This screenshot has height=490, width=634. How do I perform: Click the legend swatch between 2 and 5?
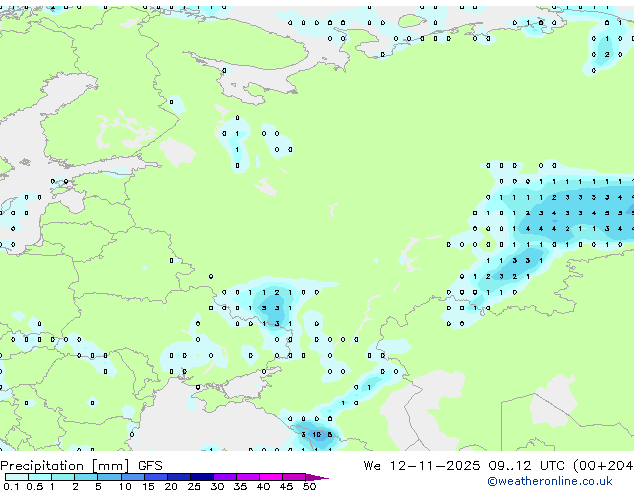(x=86, y=477)
